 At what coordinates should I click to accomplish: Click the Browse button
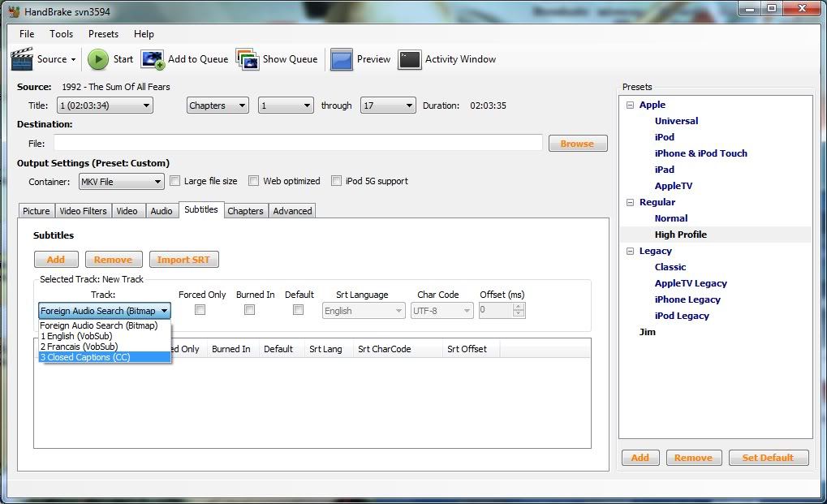point(578,144)
